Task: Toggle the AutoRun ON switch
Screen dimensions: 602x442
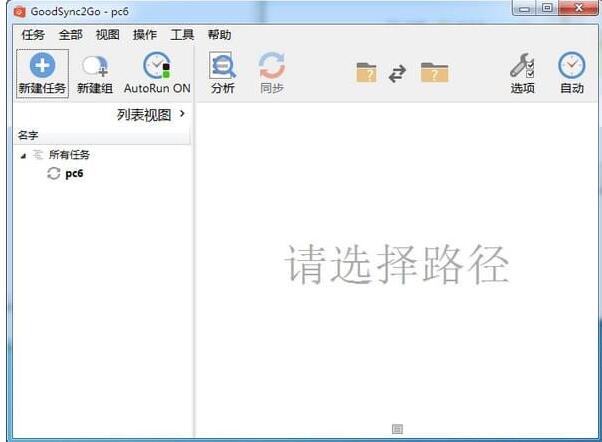Action: (157, 67)
